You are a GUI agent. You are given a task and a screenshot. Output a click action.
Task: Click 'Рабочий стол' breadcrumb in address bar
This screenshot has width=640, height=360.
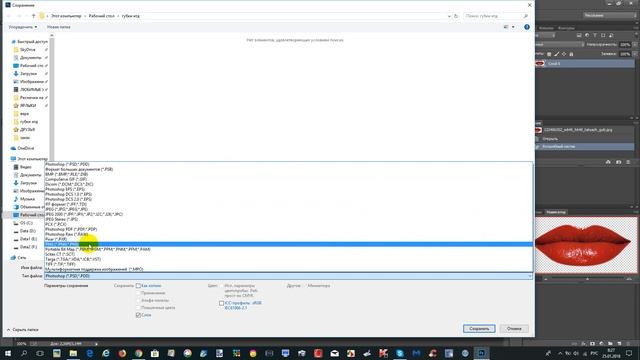[x=102, y=16]
